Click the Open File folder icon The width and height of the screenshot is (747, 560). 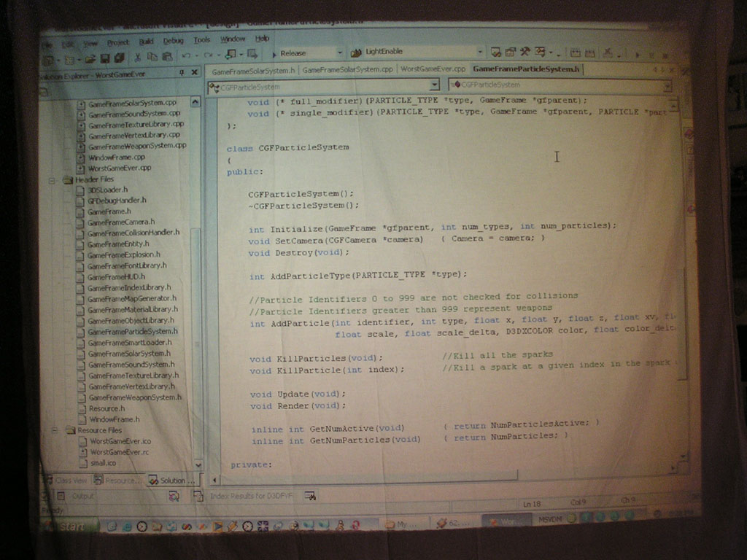(90, 58)
